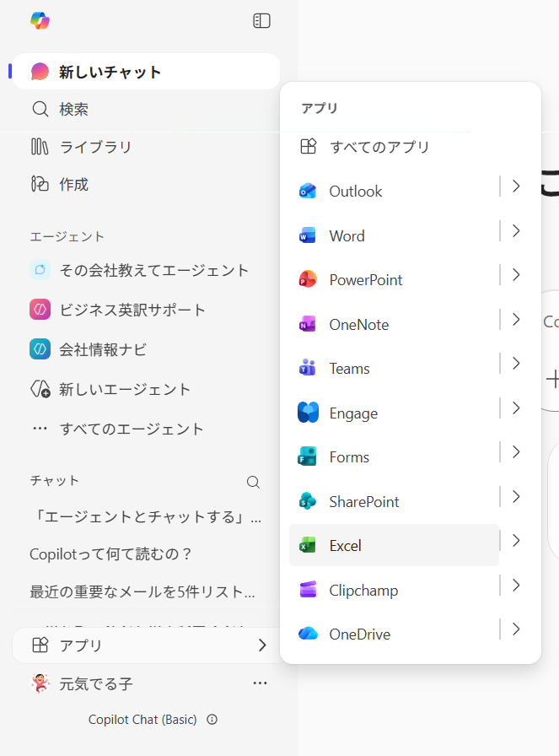Open the Teams app icon
Image resolution: width=559 pixels, height=756 pixels.
[308, 369]
